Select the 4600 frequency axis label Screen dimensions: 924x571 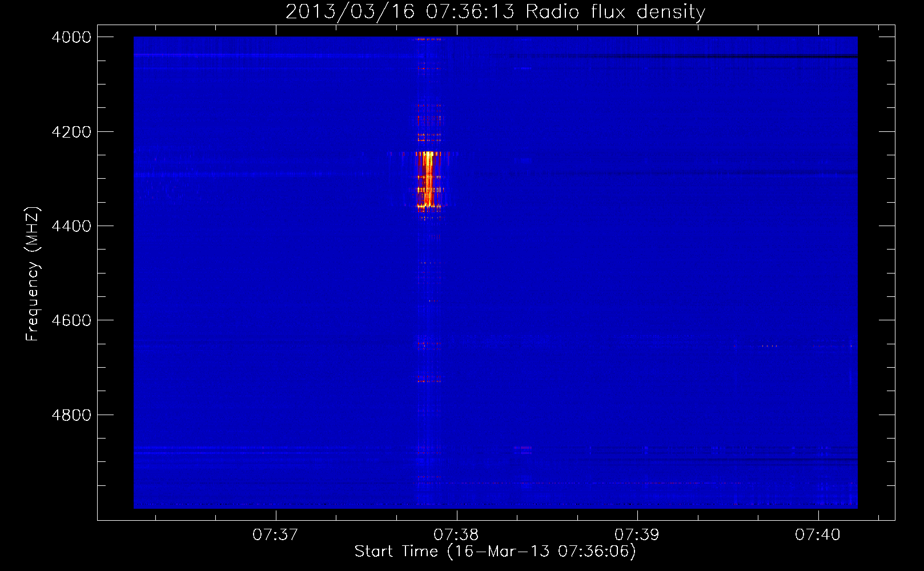click(71, 320)
